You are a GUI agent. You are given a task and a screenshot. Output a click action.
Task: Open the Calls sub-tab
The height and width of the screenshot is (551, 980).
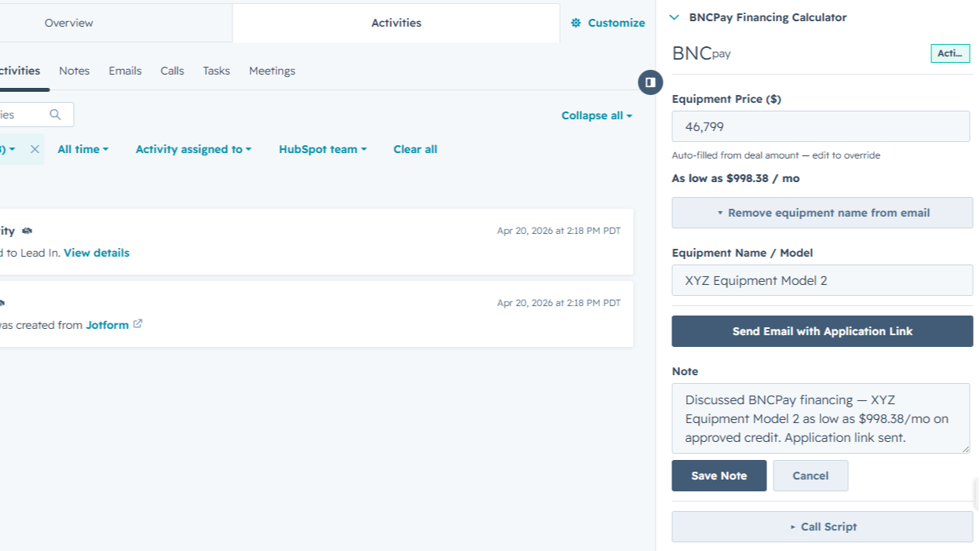(x=172, y=71)
